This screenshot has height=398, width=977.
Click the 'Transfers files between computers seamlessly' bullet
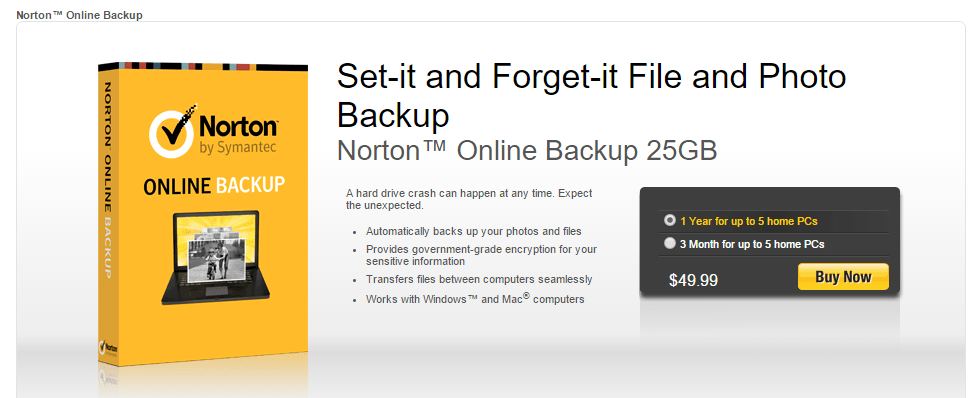click(x=479, y=280)
